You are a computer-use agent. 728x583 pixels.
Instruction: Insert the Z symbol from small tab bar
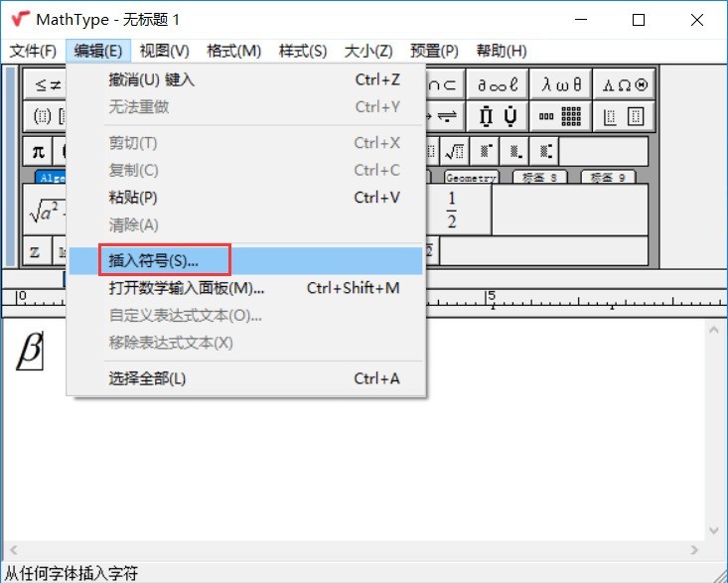point(37,251)
